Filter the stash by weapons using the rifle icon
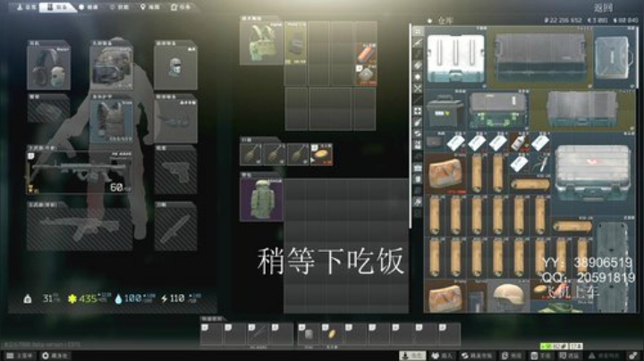Viewport: 644px width, 361px height. point(418,43)
